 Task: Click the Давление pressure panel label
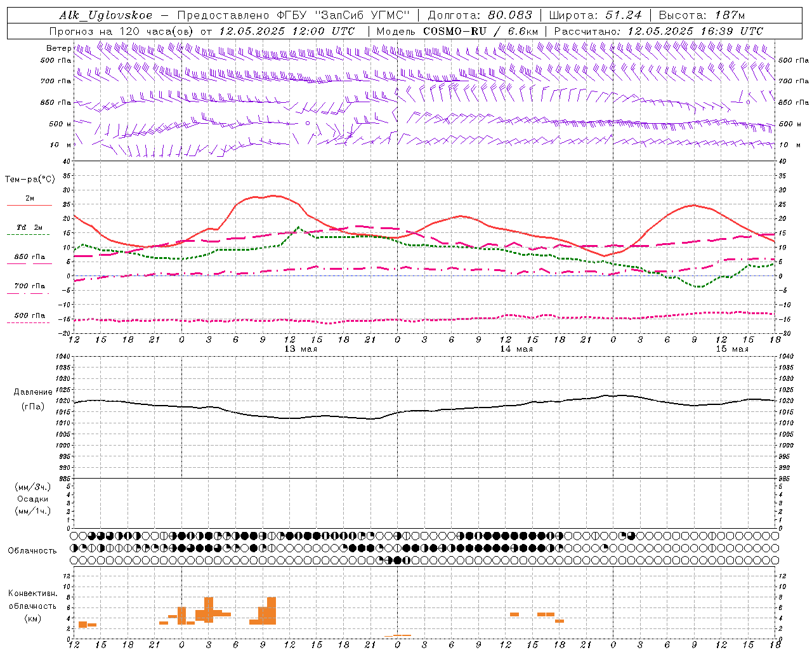(x=32, y=392)
